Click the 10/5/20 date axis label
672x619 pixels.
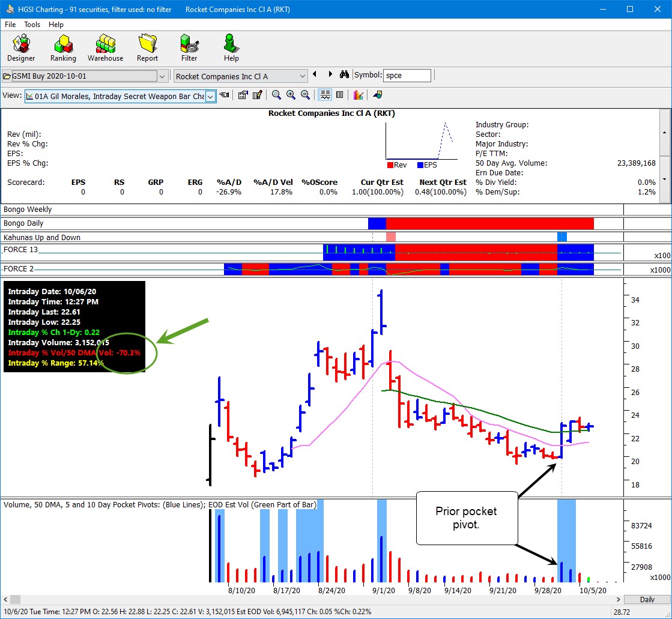pos(593,590)
